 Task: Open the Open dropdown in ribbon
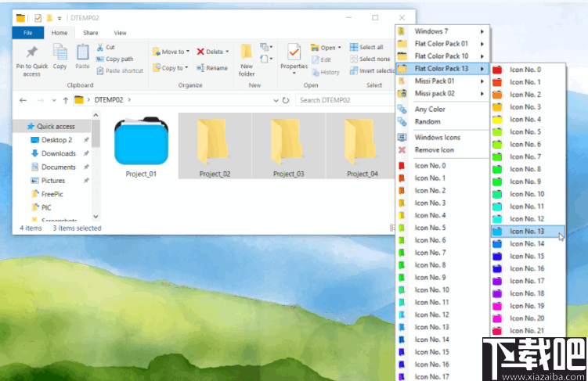pos(326,48)
